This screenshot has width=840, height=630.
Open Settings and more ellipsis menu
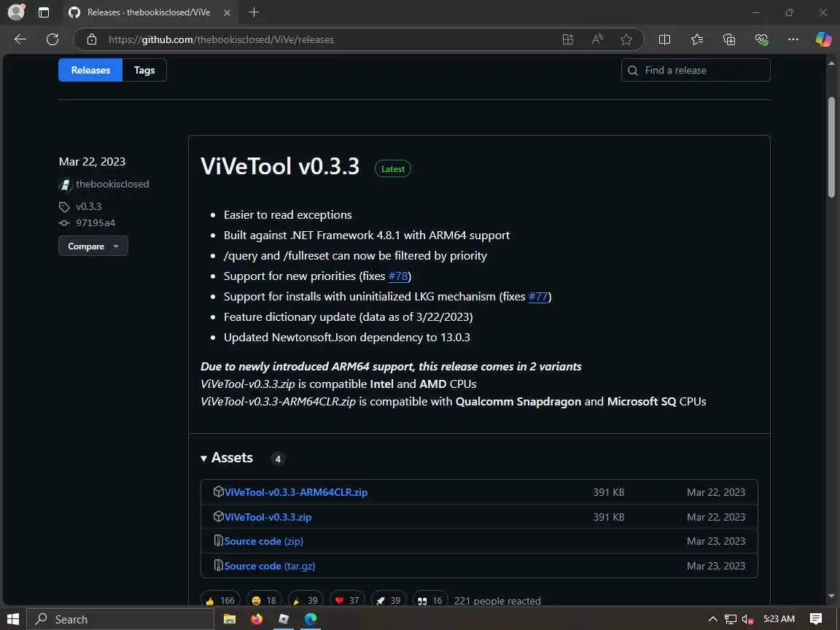(x=793, y=39)
